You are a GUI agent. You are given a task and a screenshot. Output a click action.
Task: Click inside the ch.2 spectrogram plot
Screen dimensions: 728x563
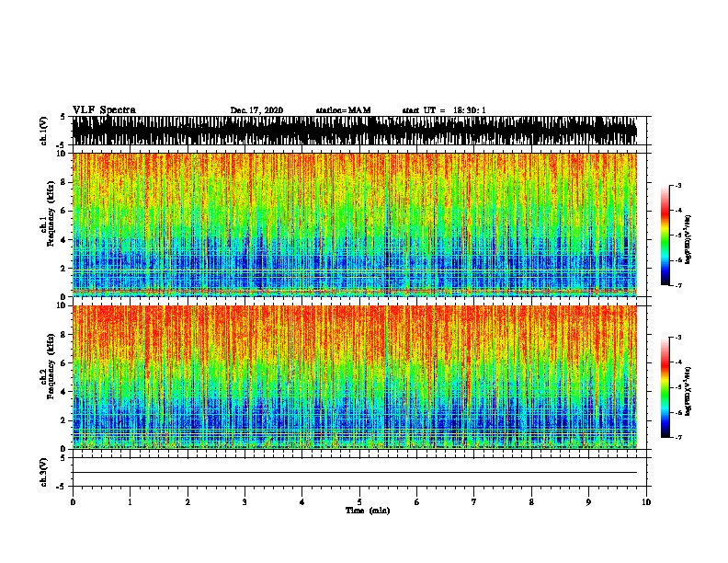(354, 377)
